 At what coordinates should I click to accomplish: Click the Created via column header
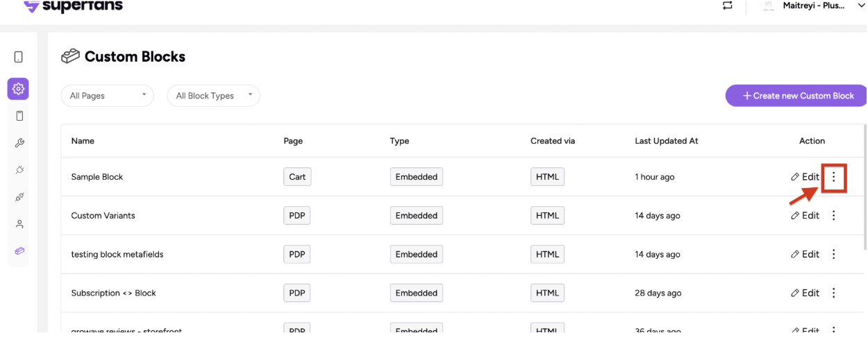click(x=553, y=141)
